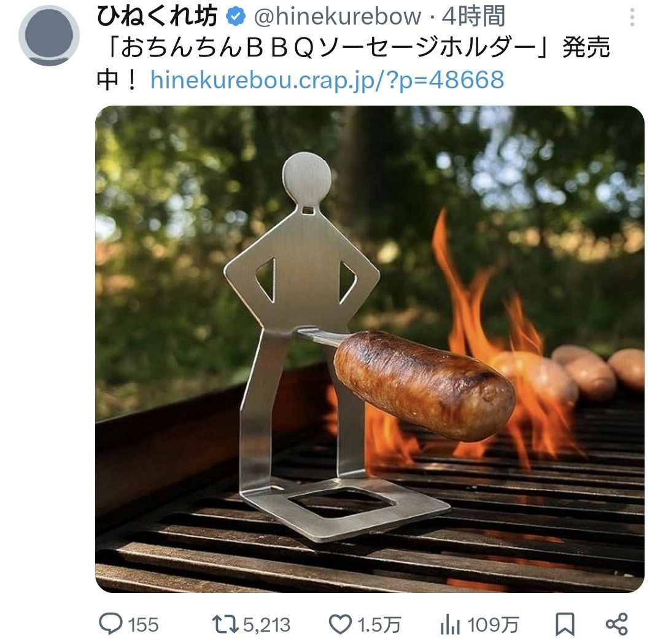The image size is (663, 644).
Task: Click the display name ひねくれ坊
Action: pos(158,17)
